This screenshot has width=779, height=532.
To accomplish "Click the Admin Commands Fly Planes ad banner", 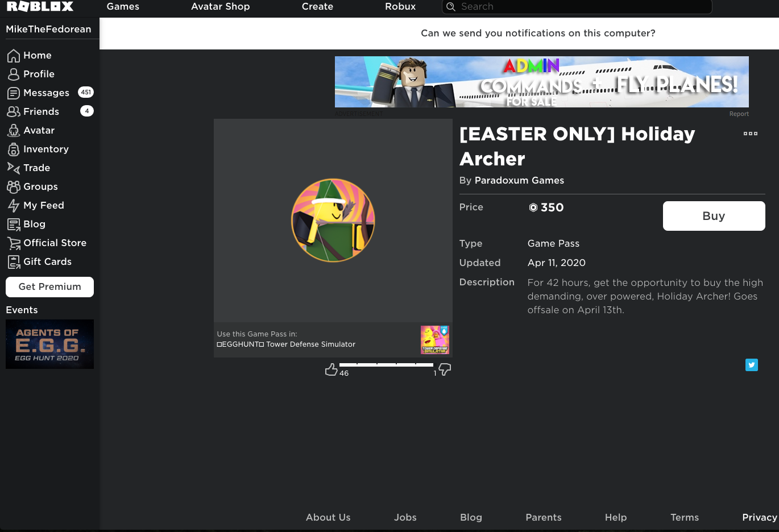I will [x=542, y=82].
